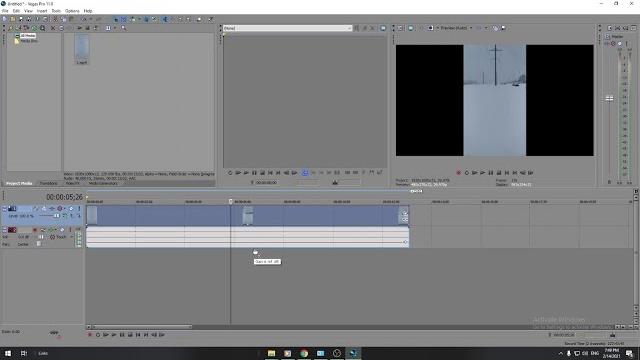The height and width of the screenshot is (360, 640).
Task: Open the preview Overlays dropdown arrow
Action: point(486,28)
